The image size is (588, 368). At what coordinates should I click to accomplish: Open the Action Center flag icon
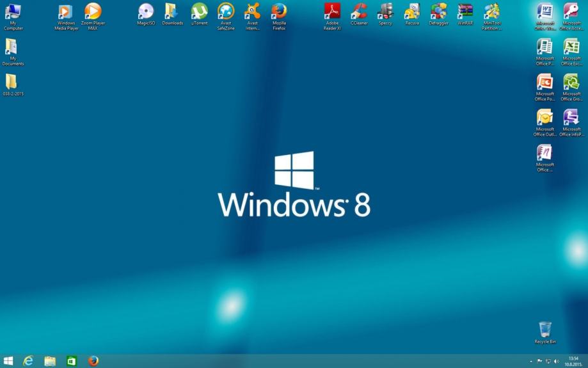[539, 361]
